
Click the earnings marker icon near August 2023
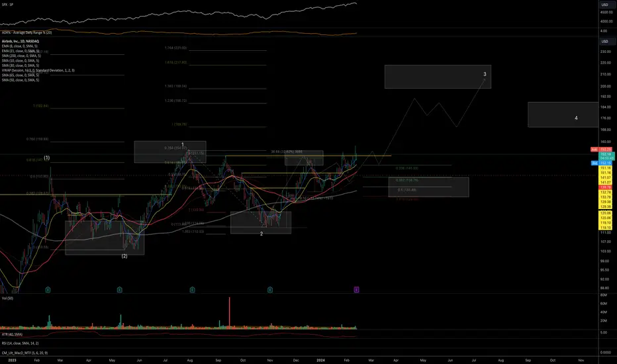pyautogui.click(x=192, y=290)
